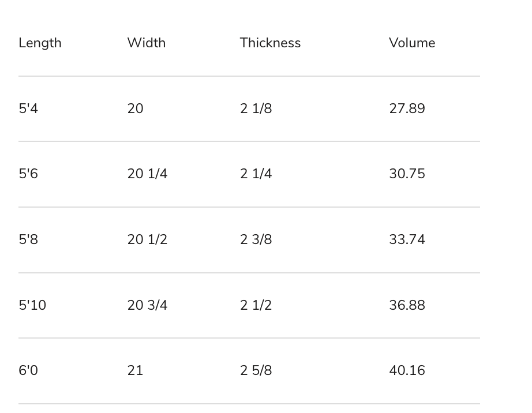Viewport: 532px width, 413px height.
Task: Click the 2 5/8 thickness value
Action: (x=256, y=371)
